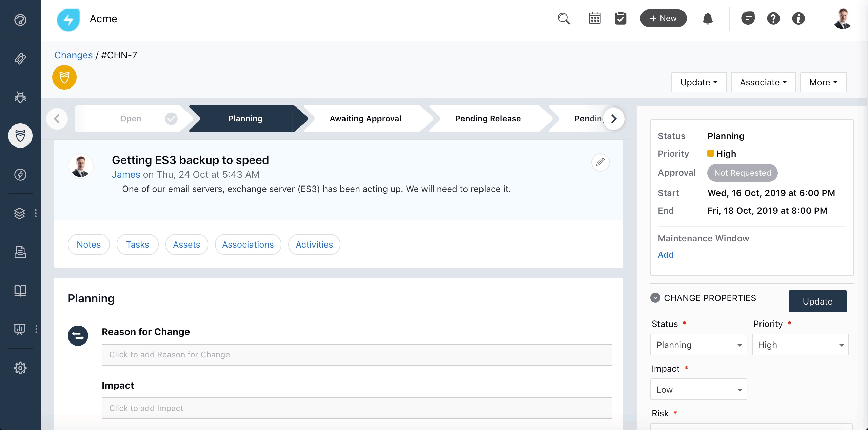
Task: Click Add under Maintenance Window
Action: [666, 255]
